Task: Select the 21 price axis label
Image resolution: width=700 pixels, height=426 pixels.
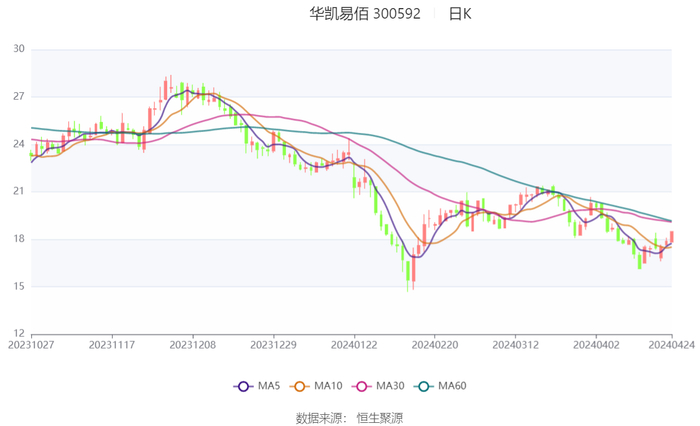Action: click(x=18, y=191)
